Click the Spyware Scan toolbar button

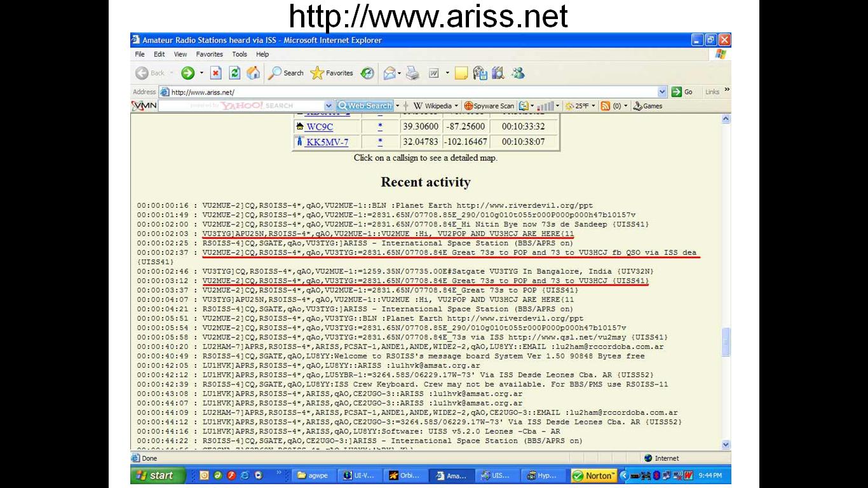[x=489, y=106]
